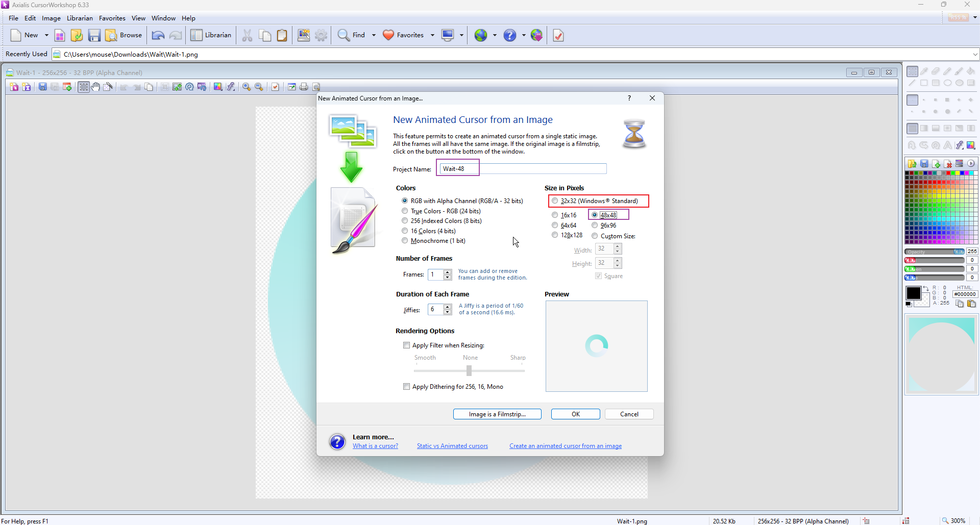Open the Librarian menu
Viewport: 980px width, 525px height.
pos(80,18)
